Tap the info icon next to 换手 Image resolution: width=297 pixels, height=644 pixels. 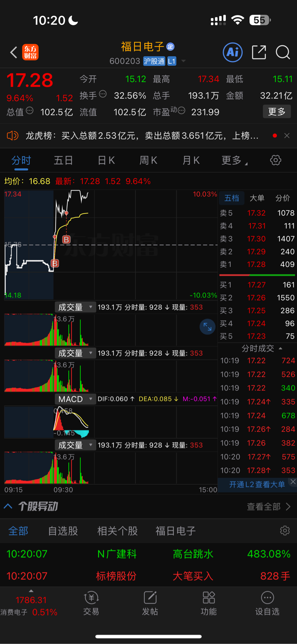(103, 94)
